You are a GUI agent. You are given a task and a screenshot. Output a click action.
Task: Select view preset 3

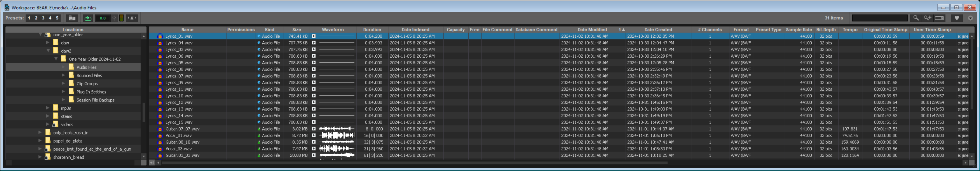[x=43, y=18]
